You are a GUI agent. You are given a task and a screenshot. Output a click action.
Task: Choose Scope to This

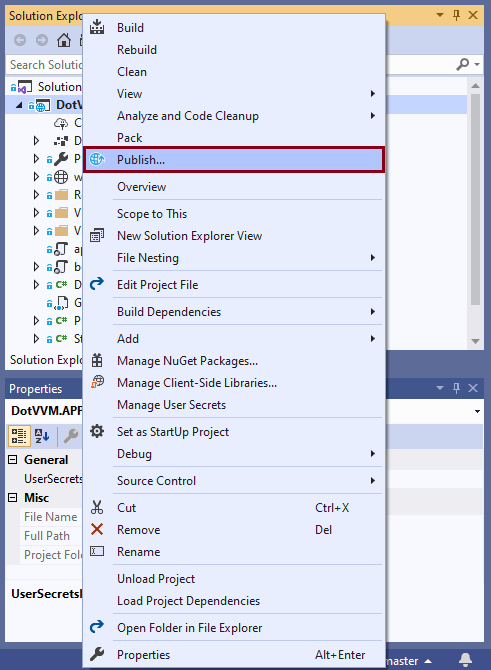(234, 214)
